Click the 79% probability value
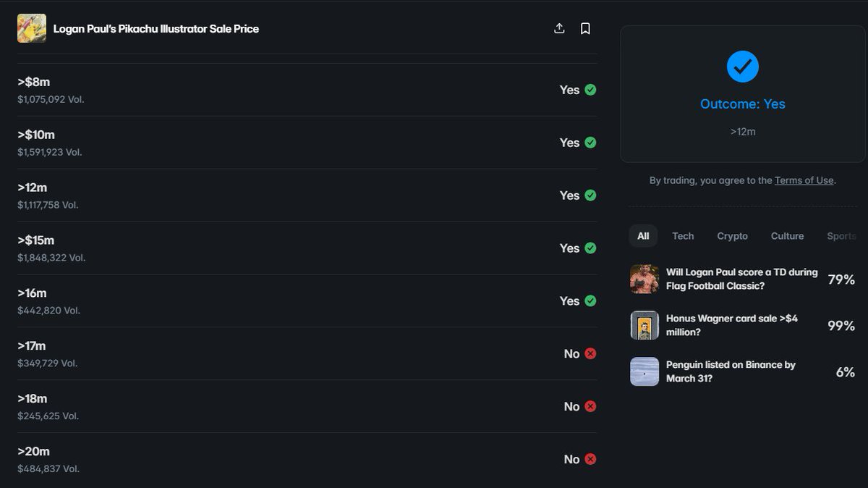This screenshot has width=868, height=488. (x=841, y=279)
